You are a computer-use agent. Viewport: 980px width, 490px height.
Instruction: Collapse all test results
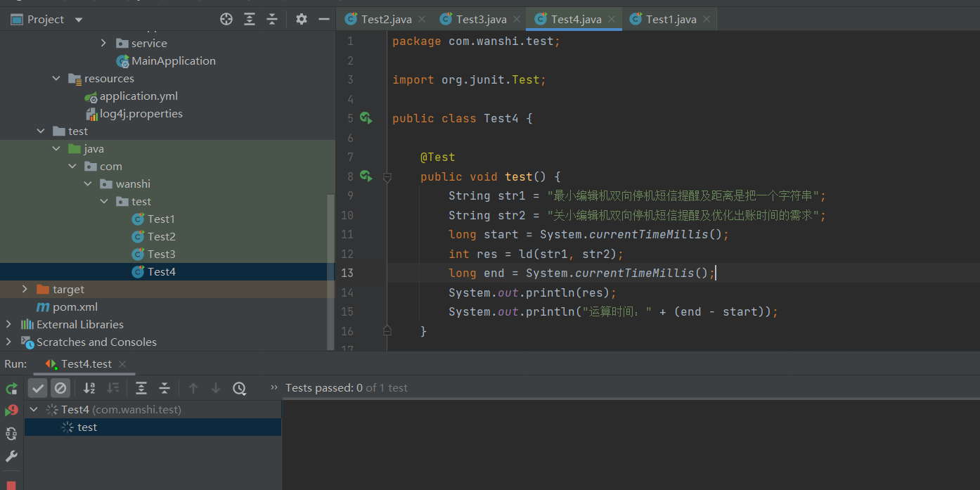pos(165,388)
